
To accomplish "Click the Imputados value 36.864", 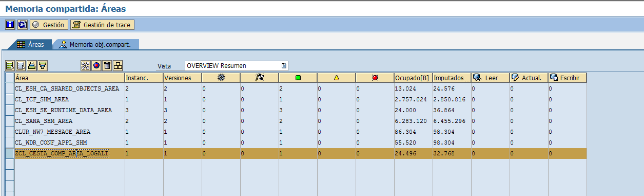I will [452, 110].
